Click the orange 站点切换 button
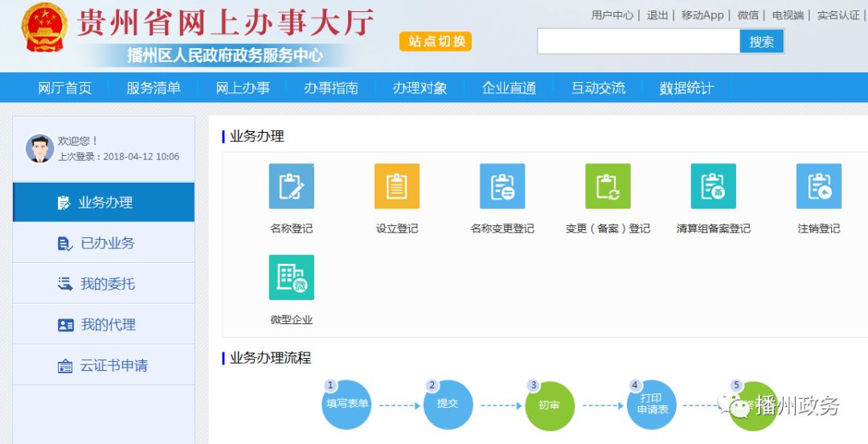 436,42
